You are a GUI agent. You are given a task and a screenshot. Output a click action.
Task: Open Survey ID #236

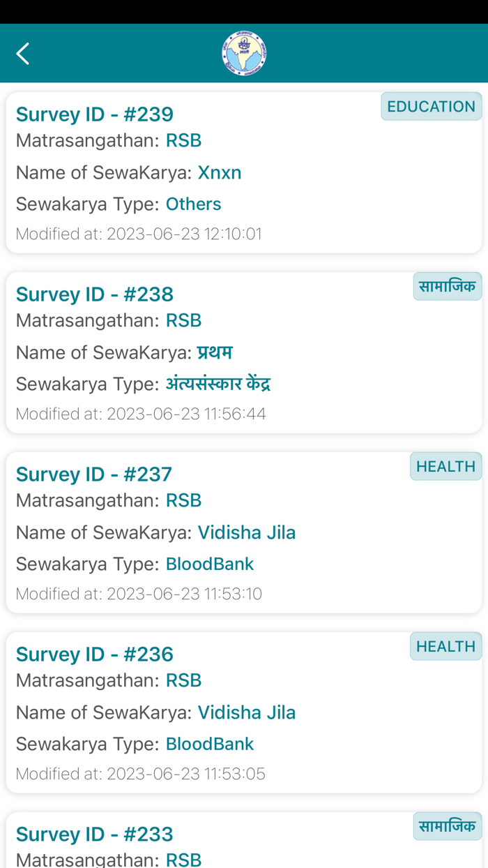[x=94, y=654]
